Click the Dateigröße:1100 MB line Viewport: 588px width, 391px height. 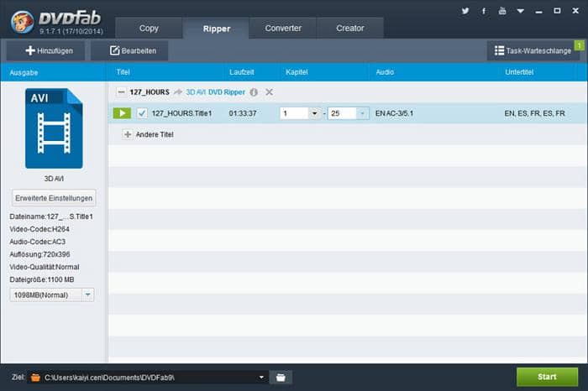click(42, 279)
